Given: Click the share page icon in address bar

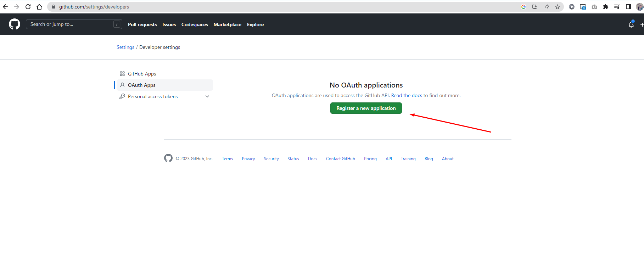Looking at the screenshot, I should click(x=546, y=7).
